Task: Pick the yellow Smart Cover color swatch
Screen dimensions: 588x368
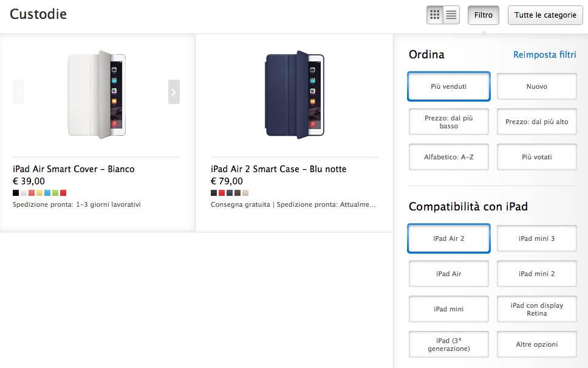Action: (39, 193)
